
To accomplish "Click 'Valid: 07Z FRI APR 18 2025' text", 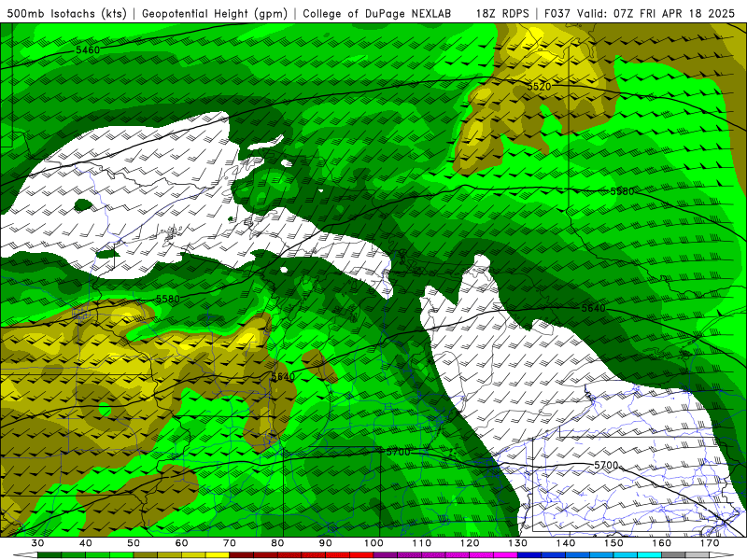I will tap(656, 14).
